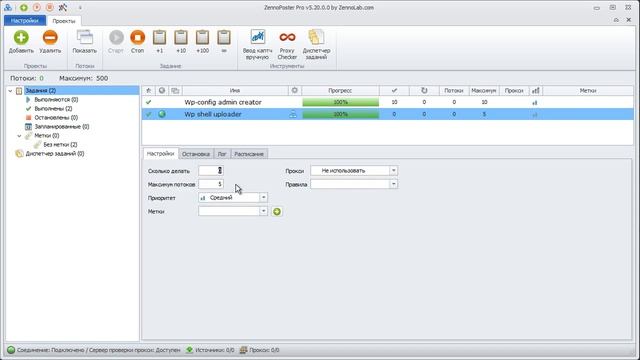This screenshot has width=640, height=360.
Task: Open the Приоритет dropdown
Action: point(263,198)
